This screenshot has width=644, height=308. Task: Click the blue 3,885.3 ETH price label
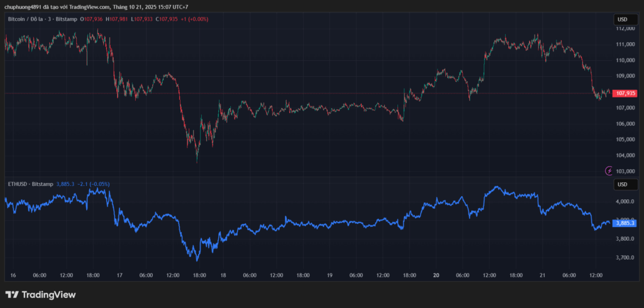626,223
